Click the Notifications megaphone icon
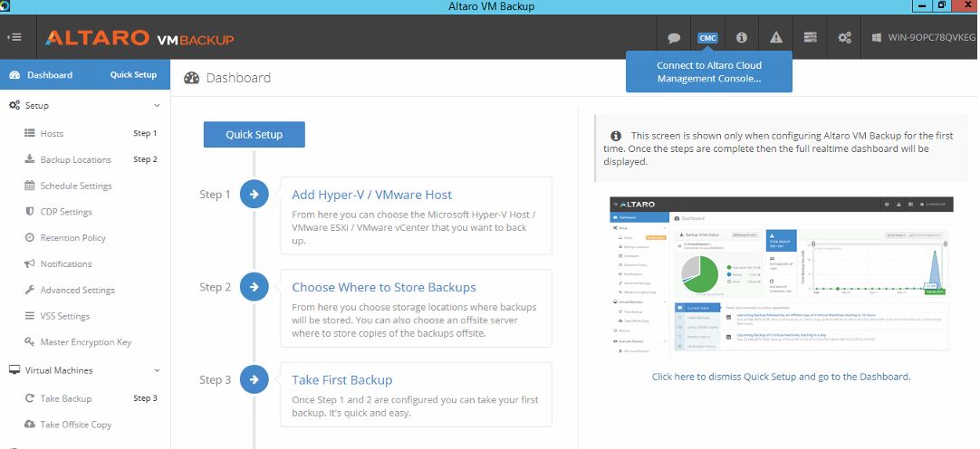The height and width of the screenshot is (449, 980). (29, 263)
